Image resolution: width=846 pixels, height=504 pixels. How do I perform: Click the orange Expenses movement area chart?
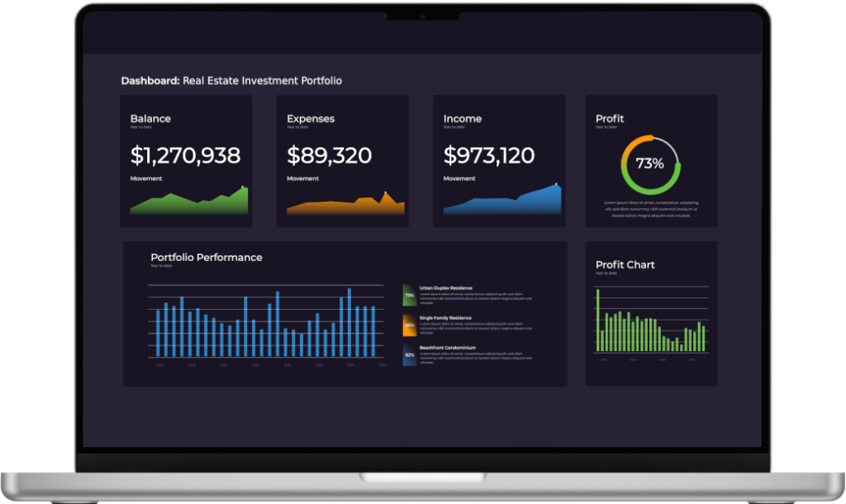(345, 207)
